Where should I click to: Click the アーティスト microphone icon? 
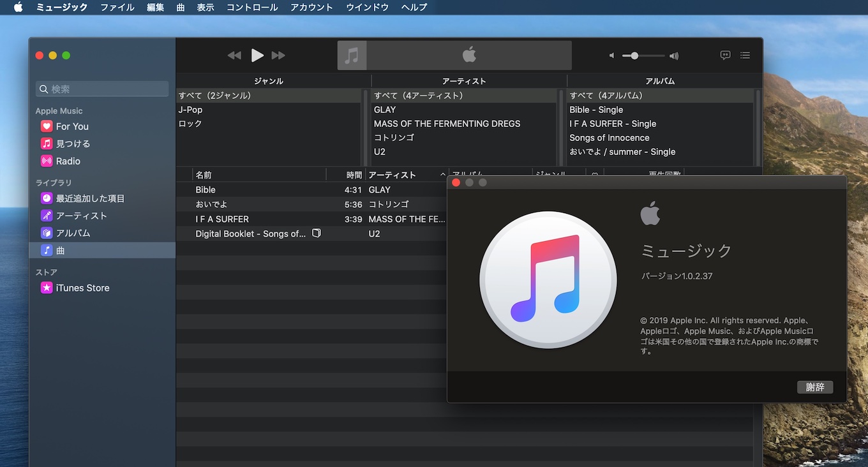click(x=47, y=216)
